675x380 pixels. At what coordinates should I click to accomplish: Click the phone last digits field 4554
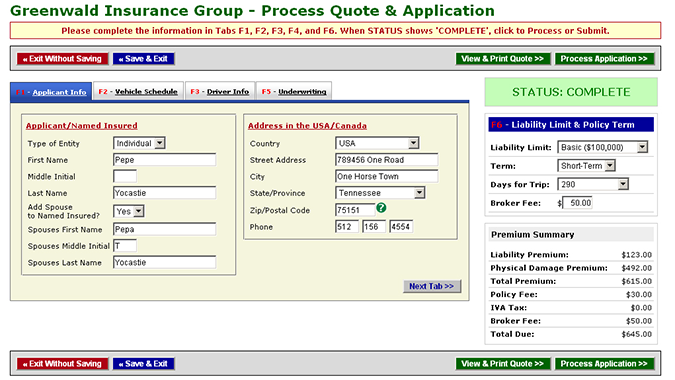point(401,226)
